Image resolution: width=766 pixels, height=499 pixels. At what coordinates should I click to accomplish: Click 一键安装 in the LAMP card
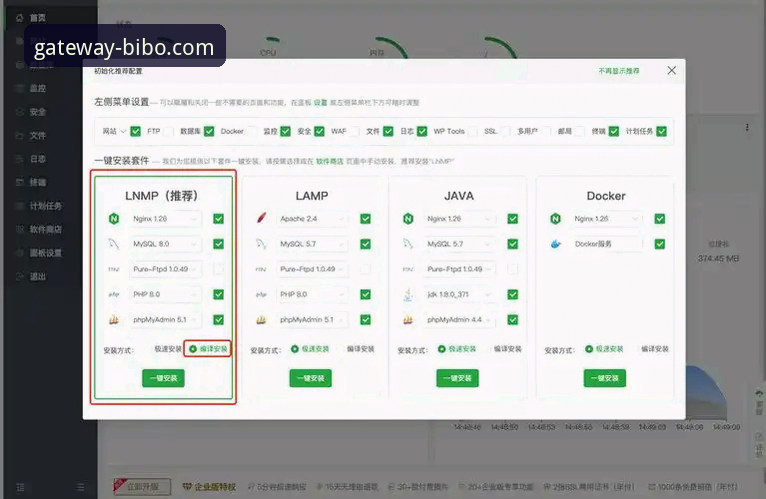click(x=311, y=378)
